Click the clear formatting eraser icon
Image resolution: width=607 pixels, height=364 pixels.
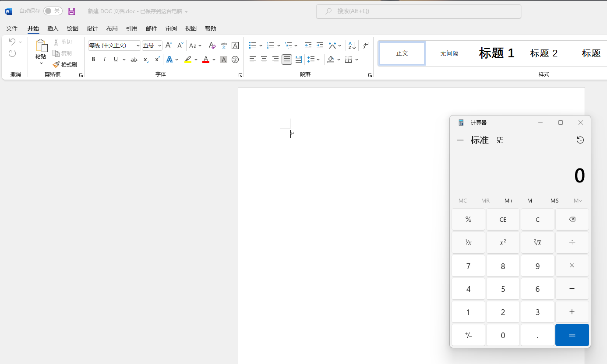212,45
